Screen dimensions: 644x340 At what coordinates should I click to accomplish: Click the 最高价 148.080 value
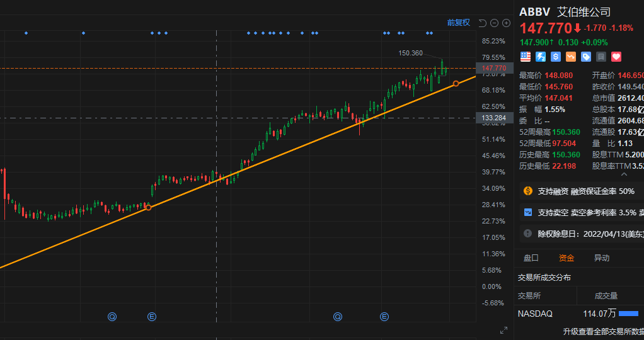(x=558, y=75)
